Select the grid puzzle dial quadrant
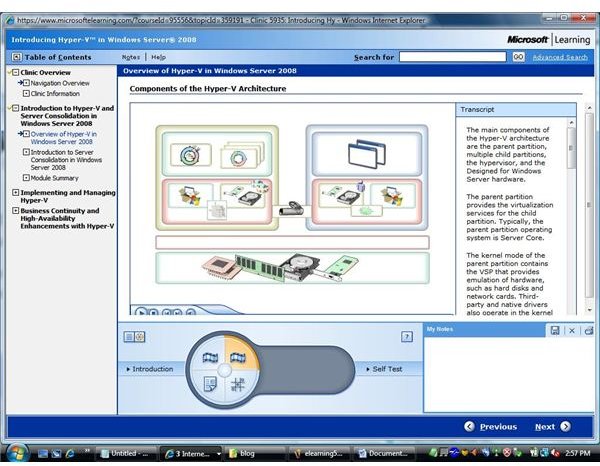This screenshot has width=600, height=466. coord(238,384)
